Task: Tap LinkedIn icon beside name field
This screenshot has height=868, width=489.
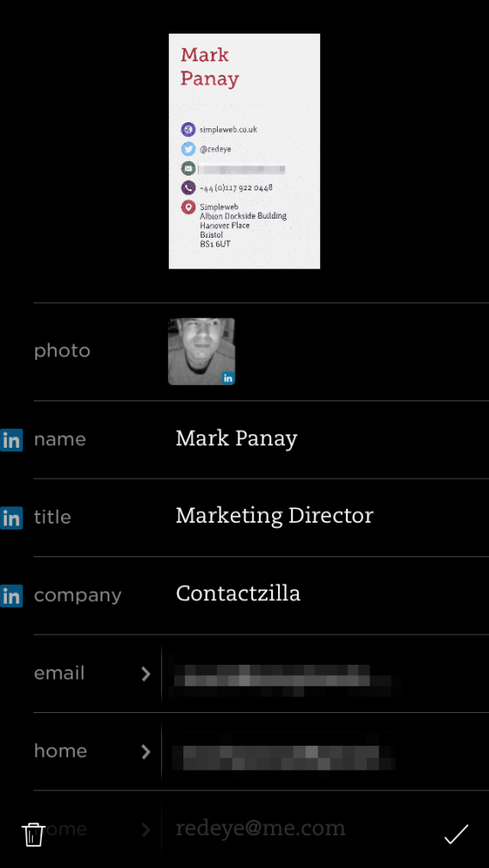Action: 11,440
